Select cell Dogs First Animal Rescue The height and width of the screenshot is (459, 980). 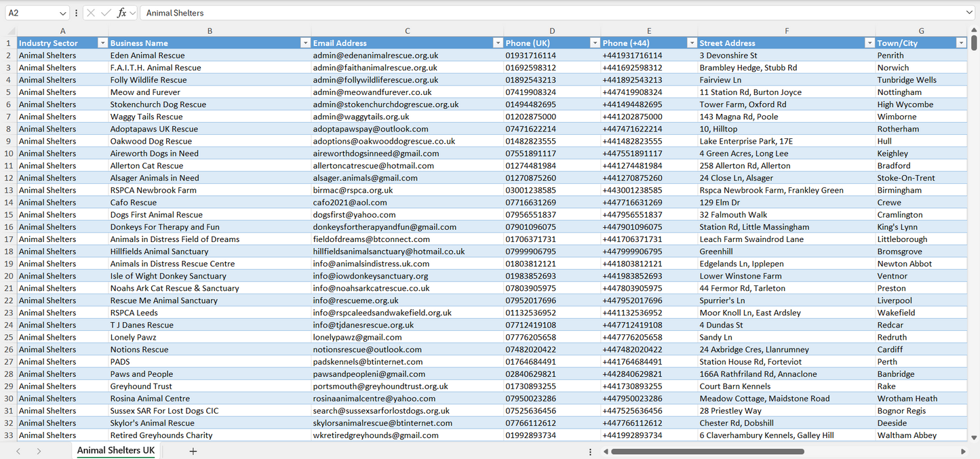pyautogui.click(x=210, y=215)
